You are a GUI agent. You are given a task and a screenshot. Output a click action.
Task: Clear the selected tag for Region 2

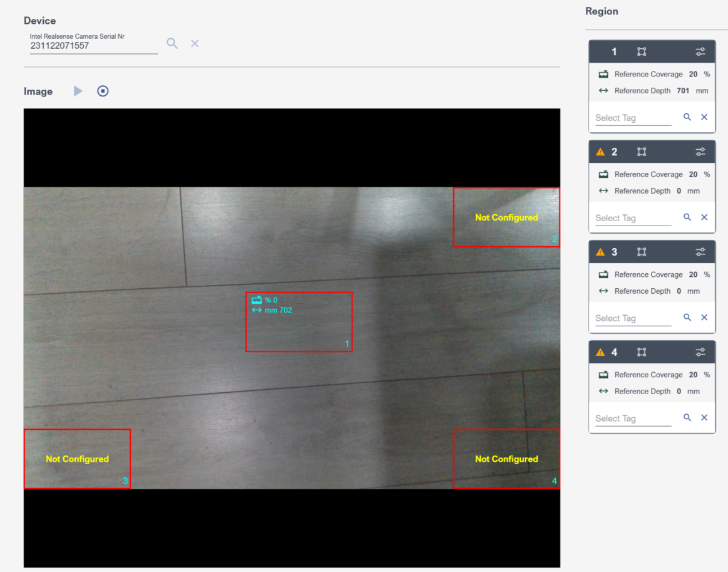click(x=704, y=217)
